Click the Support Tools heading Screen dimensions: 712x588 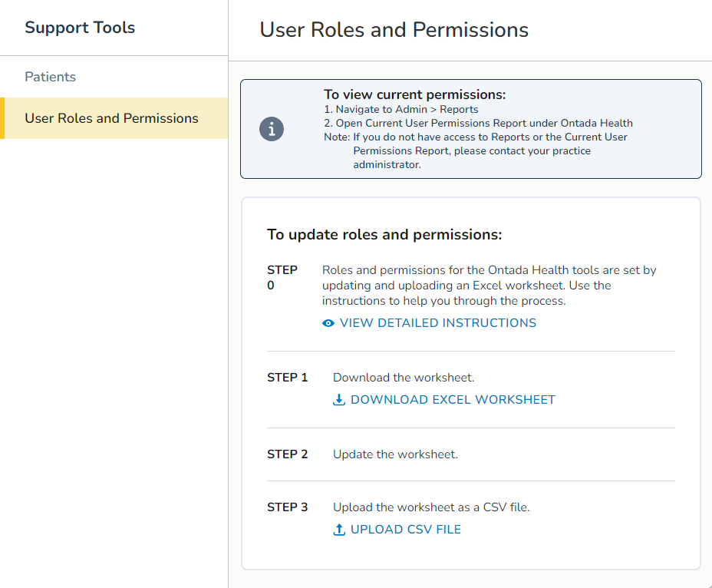(x=80, y=27)
